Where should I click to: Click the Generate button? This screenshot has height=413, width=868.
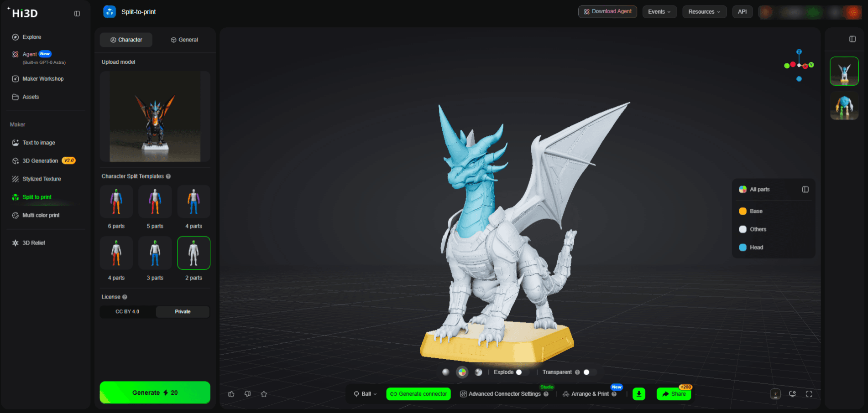155,392
